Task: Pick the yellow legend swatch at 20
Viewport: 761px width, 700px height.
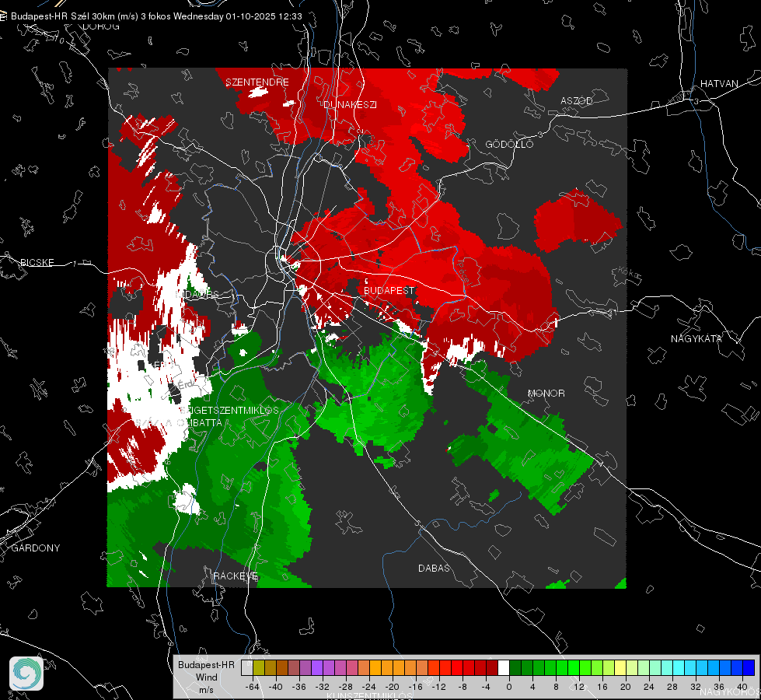Action: [x=620, y=667]
